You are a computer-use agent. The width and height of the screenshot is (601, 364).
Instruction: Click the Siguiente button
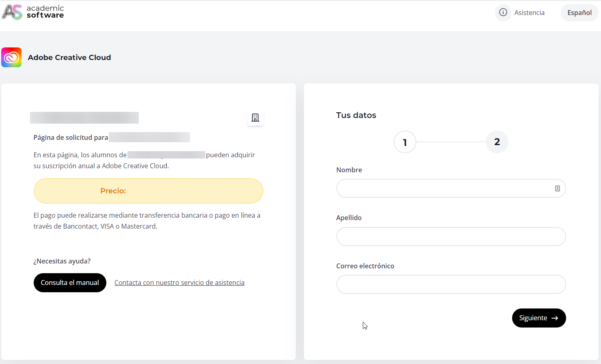[539, 318]
